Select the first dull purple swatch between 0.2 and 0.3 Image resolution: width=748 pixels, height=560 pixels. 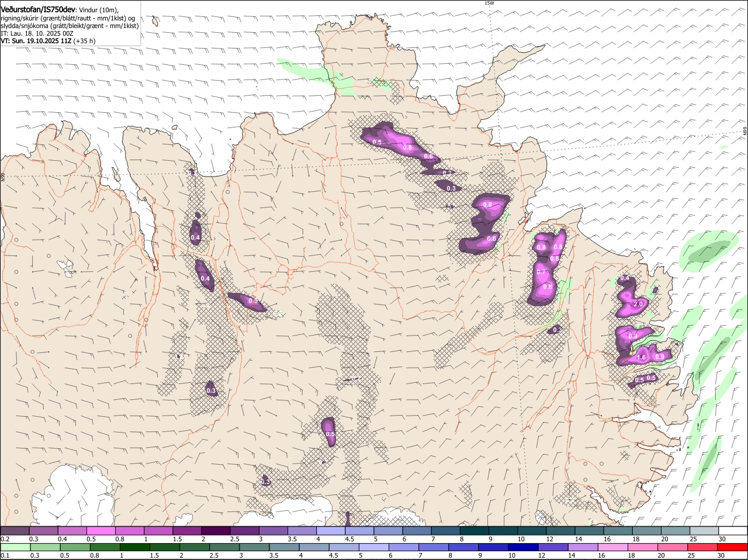click(x=15, y=531)
